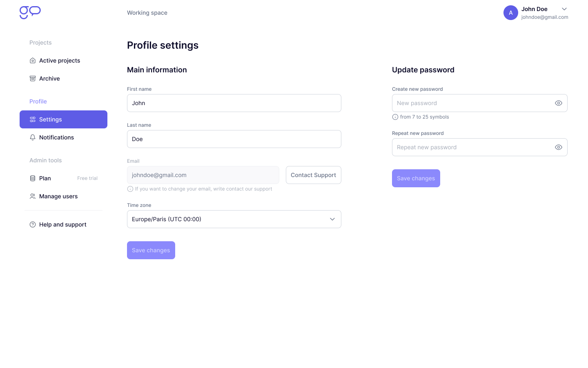Open the Time zone dropdown
The image size is (588, 368).
(x=234, y=219)
